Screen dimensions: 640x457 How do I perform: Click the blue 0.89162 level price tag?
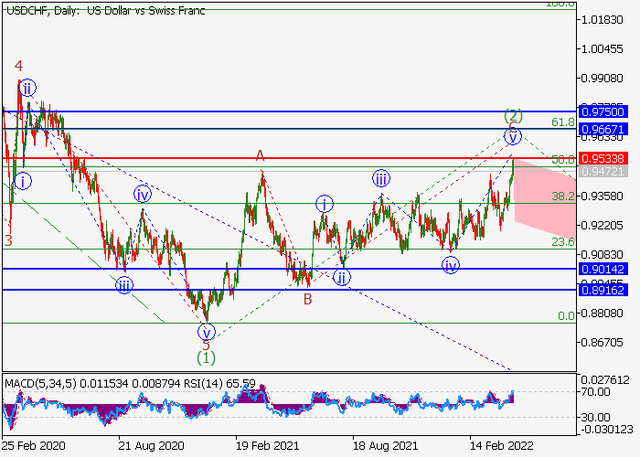tap(603, 290)
